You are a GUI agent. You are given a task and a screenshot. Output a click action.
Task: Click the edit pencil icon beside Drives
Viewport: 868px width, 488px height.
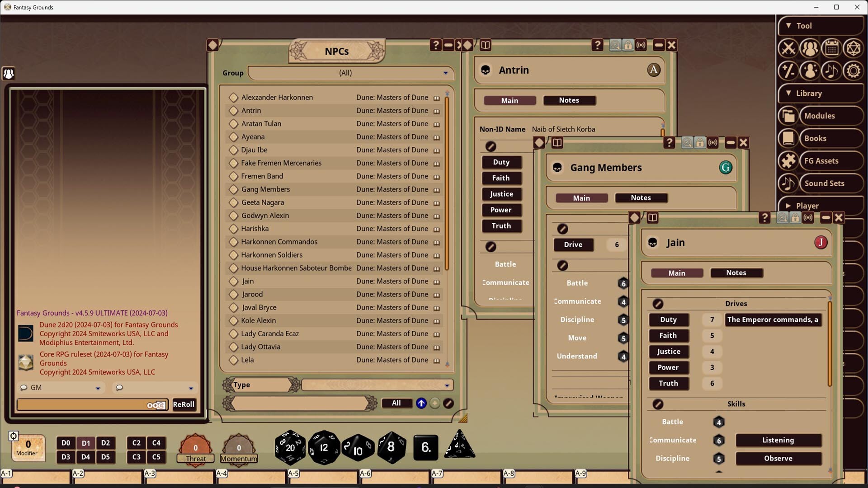(658, 304)
